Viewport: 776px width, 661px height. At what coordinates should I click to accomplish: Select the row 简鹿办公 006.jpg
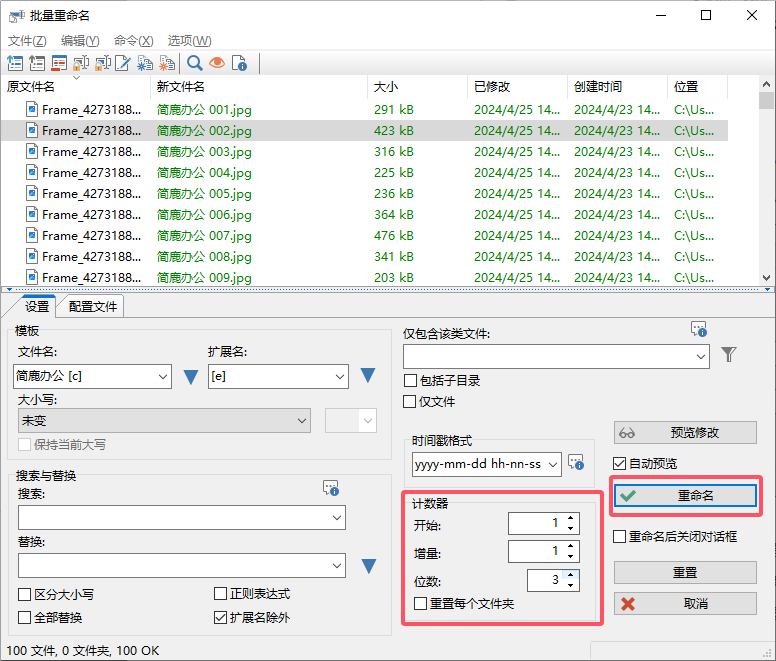[364, 214]
